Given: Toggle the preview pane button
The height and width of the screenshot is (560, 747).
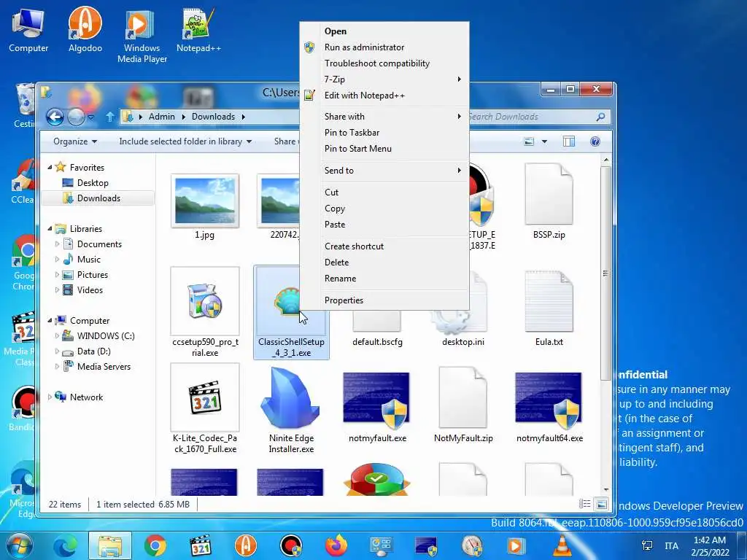Looking at the screenshot, I should pyautogui.click(x=569, y=141).
